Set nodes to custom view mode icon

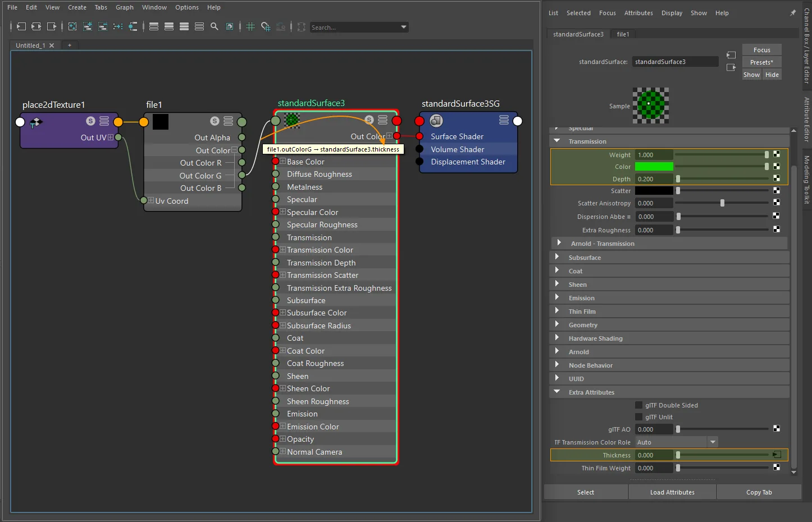(x=199, y=26)
